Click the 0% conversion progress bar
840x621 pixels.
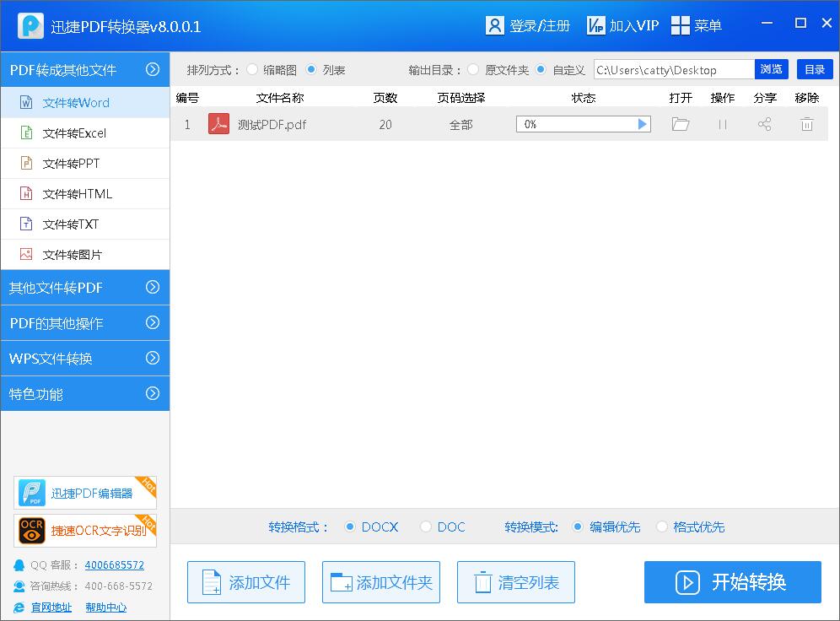[x=584, y=124]
